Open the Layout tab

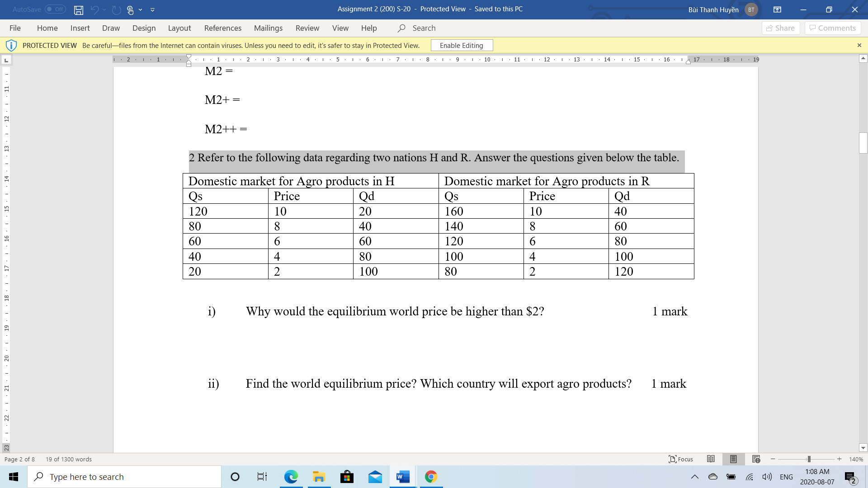pyautogui.click(x=179, y=28)
